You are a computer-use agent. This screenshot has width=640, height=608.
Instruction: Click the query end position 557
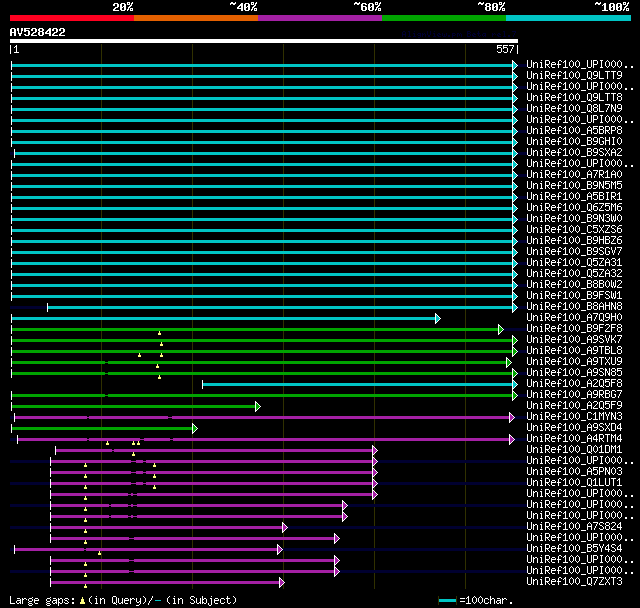tap(505, 49)
